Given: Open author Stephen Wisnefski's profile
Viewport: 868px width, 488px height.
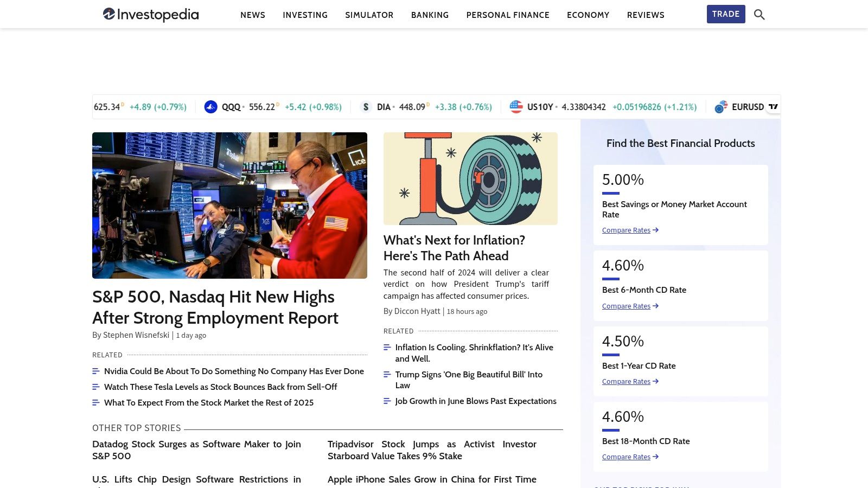Looking at the screenshot, I should click(136, 335).
